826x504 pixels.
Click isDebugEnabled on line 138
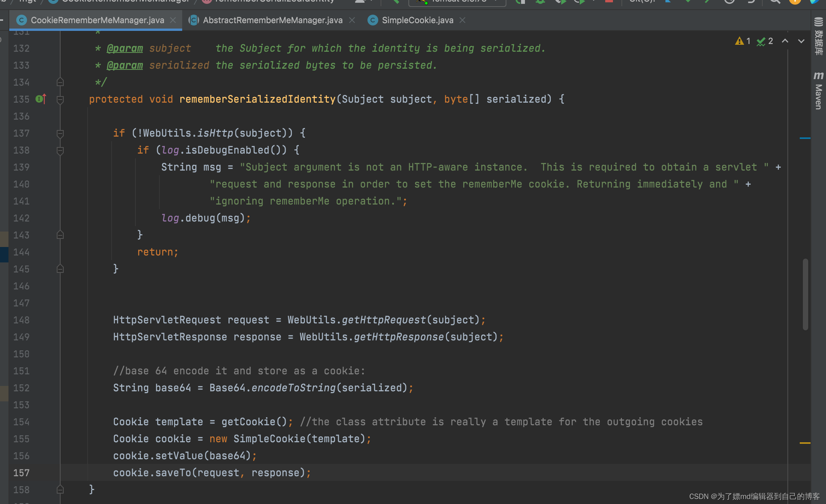227,150
